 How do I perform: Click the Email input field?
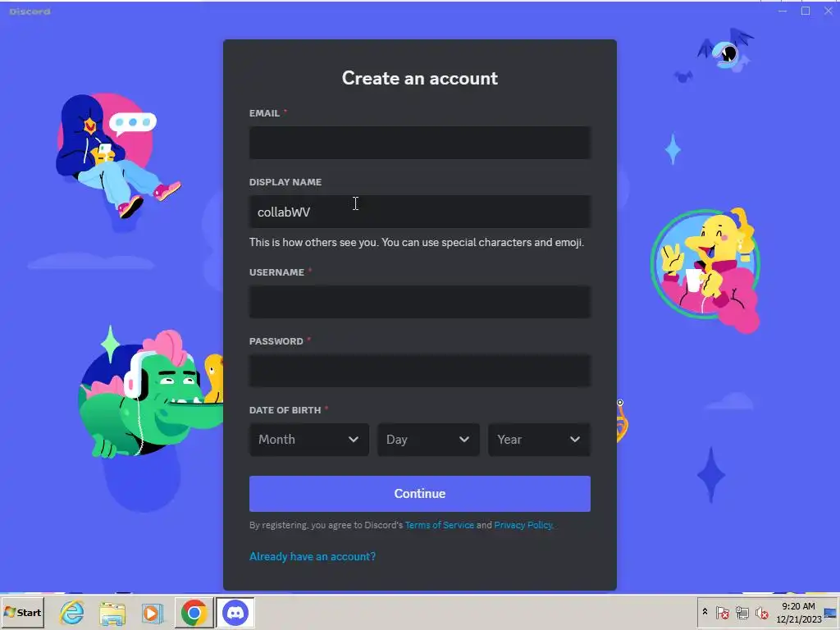[x=419, y=143]
